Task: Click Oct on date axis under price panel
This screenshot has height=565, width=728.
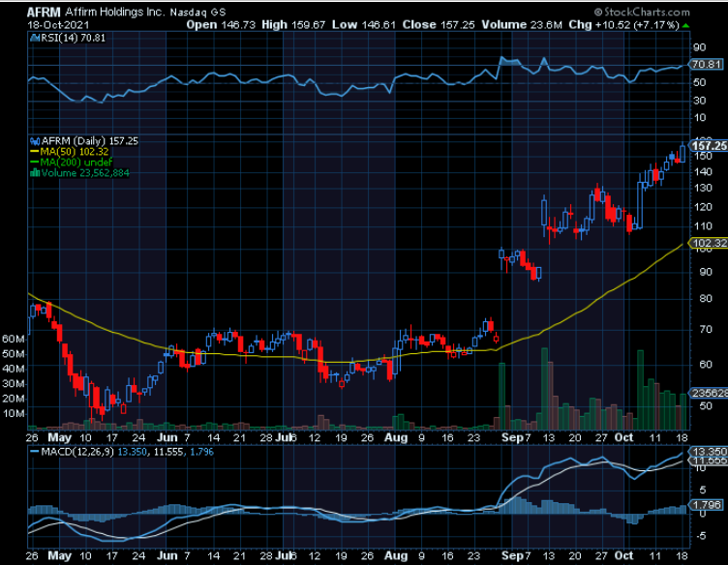Action: click(x=623, y=438)
